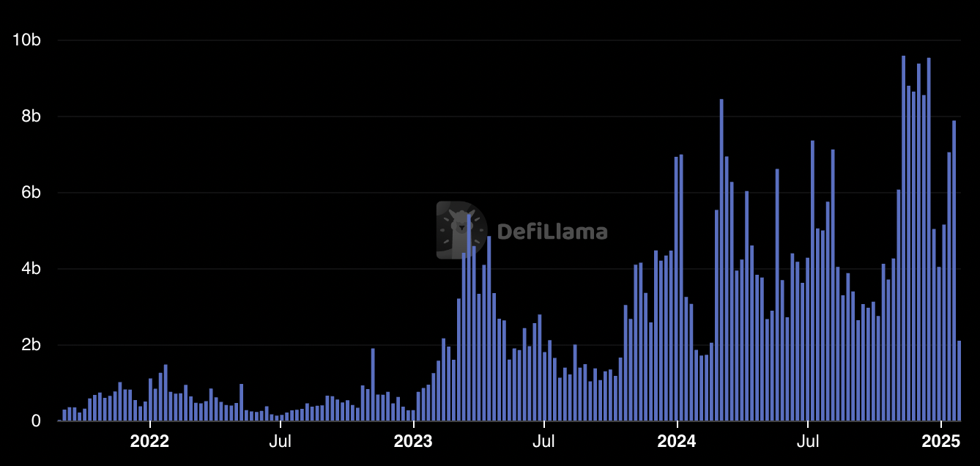Click the rightmost bar of the chart
980x466 pixels.
coord(959,381)
